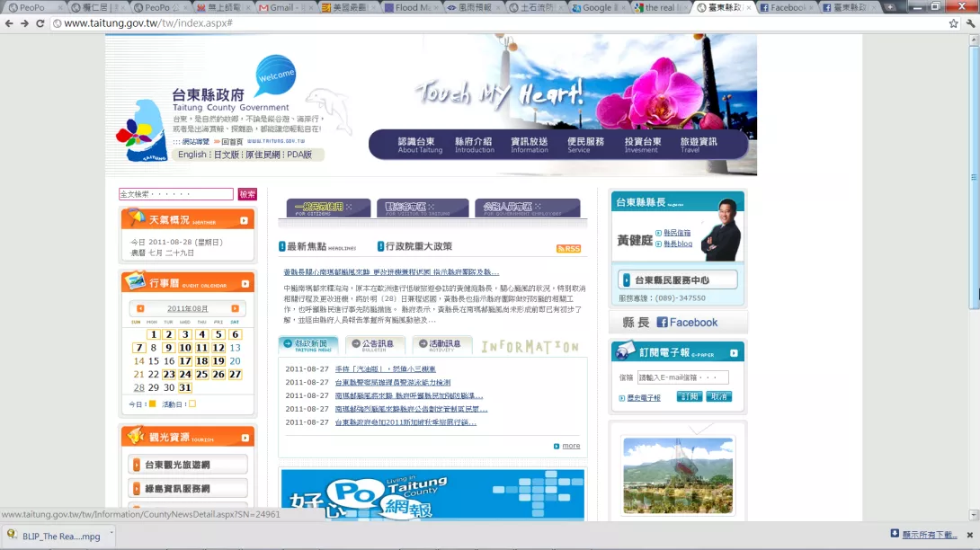Open the 縣長 Facebook link

tap(678, 323)
